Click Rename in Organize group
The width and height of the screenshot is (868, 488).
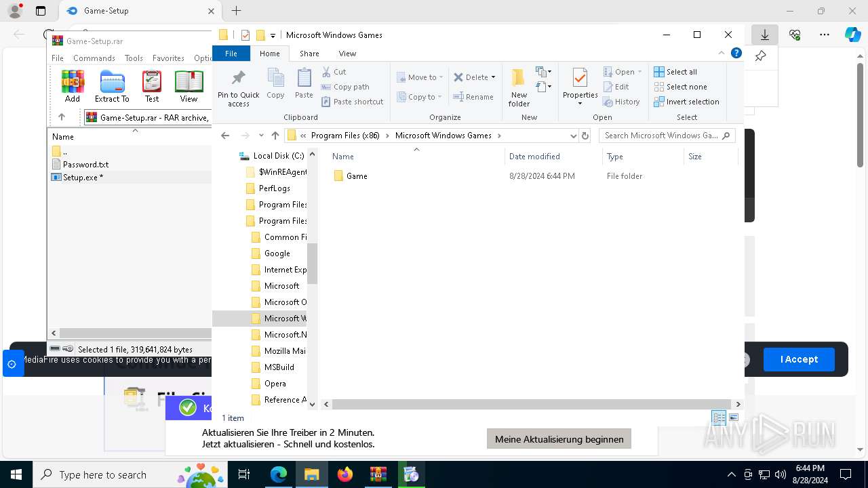coord(473,97)
